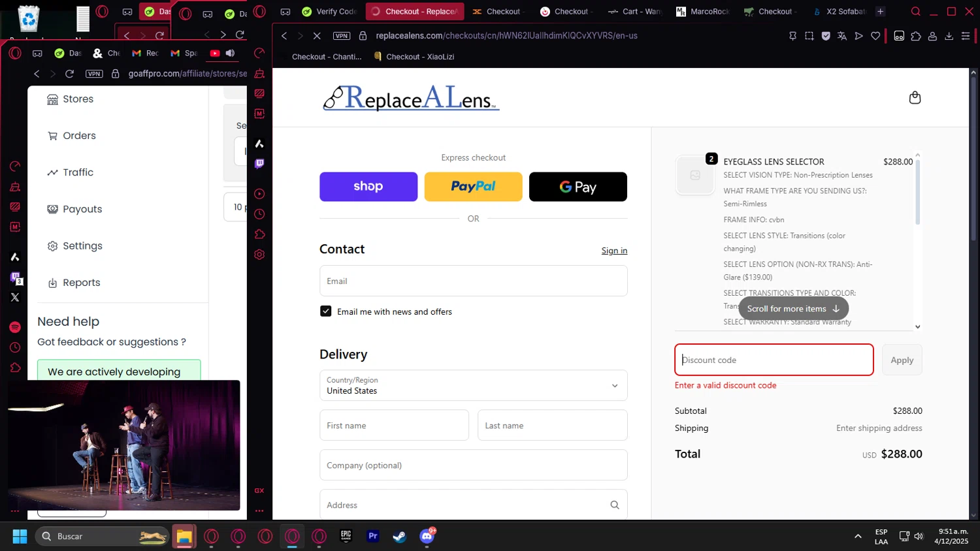Click Scroll for more items button

[x=794, y=309]
